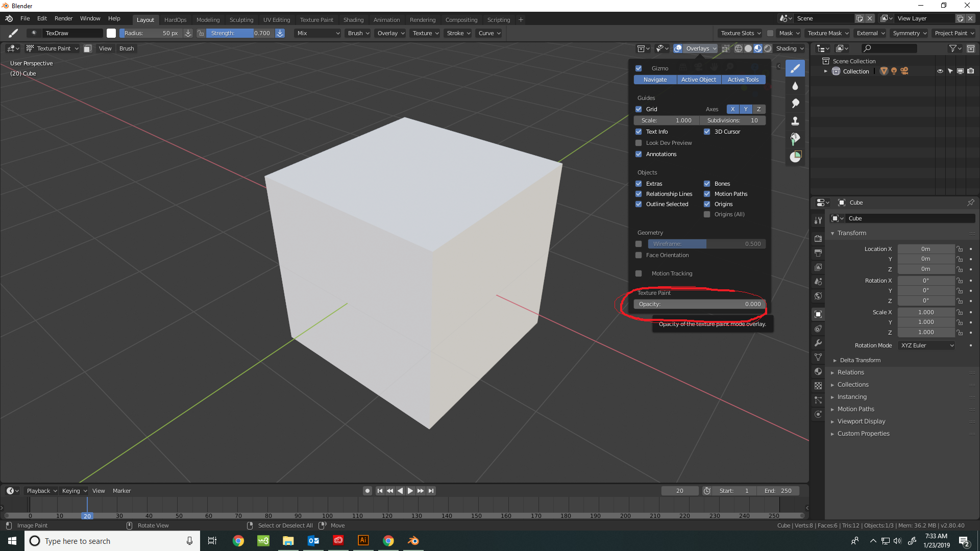Select the Smear tool
Screen dimensions: 980x551
coord(795,104)
